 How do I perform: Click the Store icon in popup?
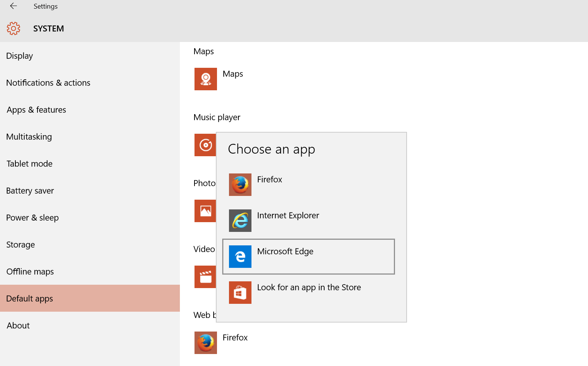coord(240,293)
